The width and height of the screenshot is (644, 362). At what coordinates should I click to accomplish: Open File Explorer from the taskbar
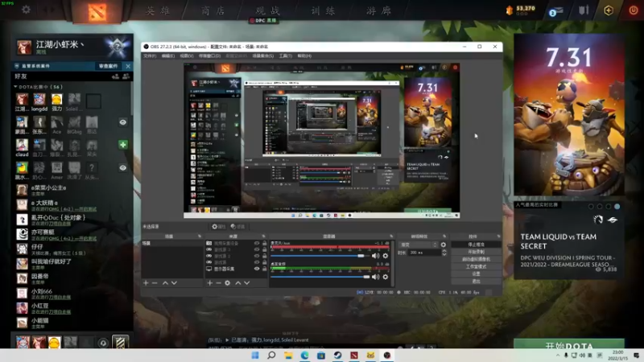[x=288, y=355]
